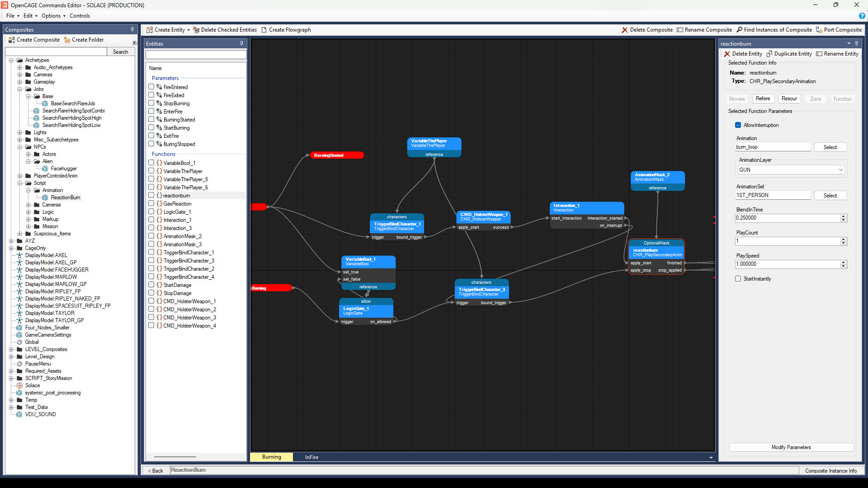Click the Port Composite icon

[819, 29]
